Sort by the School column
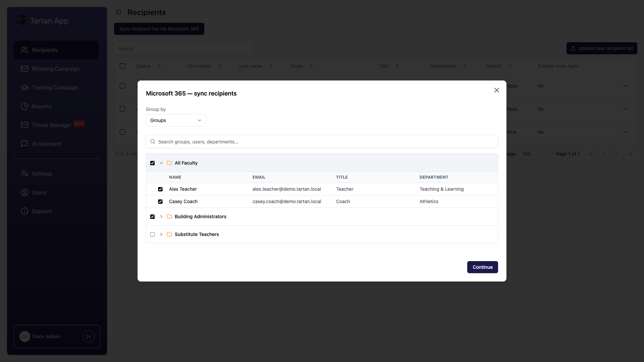 tap(499, 66)
